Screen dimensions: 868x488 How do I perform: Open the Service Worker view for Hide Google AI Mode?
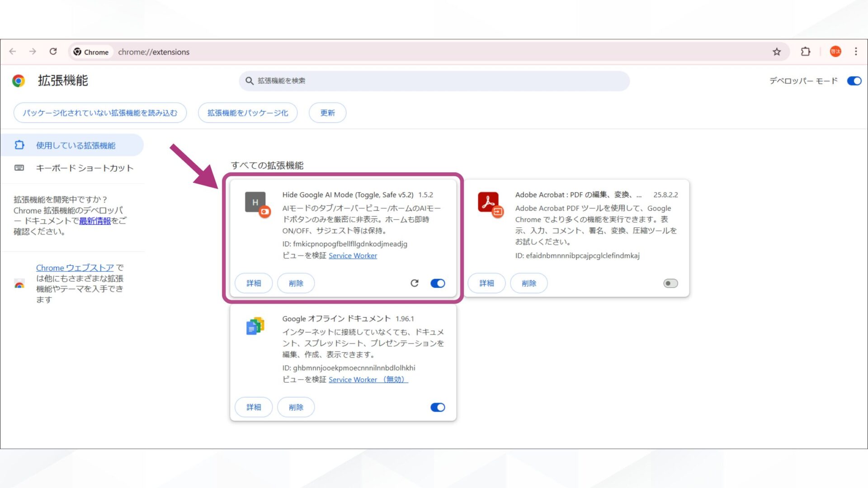pyautogui.click(x=353, y=255)
